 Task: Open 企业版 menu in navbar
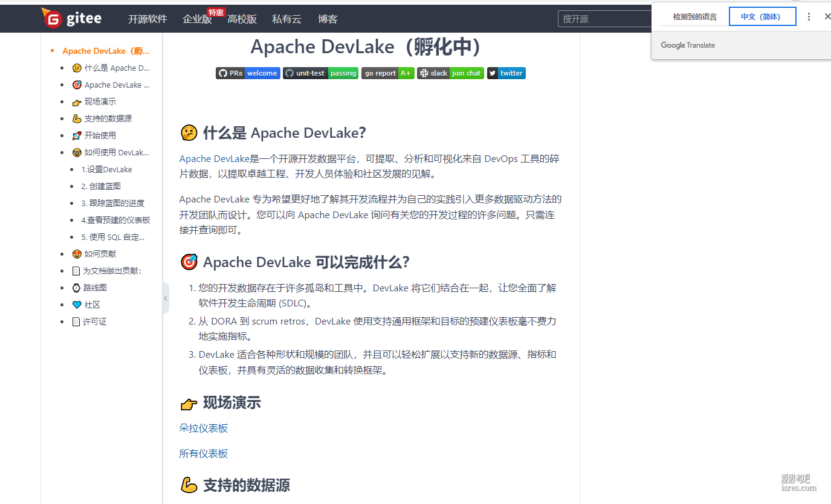(x=197, y=19)
